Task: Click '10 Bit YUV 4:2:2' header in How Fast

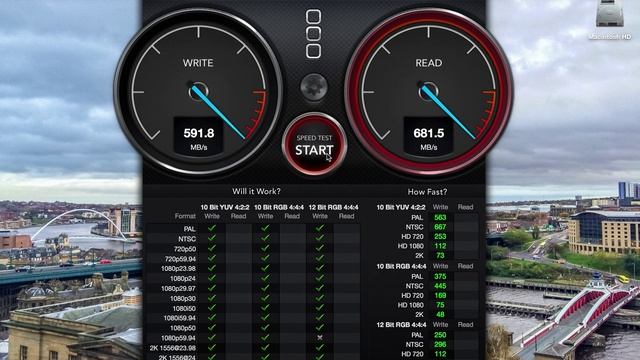Action: coord(401,207)
